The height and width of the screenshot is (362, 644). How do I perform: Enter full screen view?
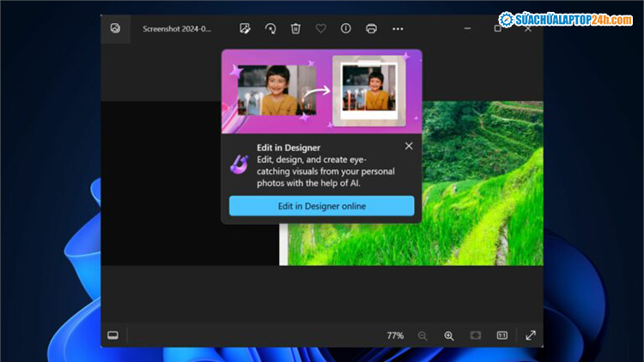tap(531, 335)
